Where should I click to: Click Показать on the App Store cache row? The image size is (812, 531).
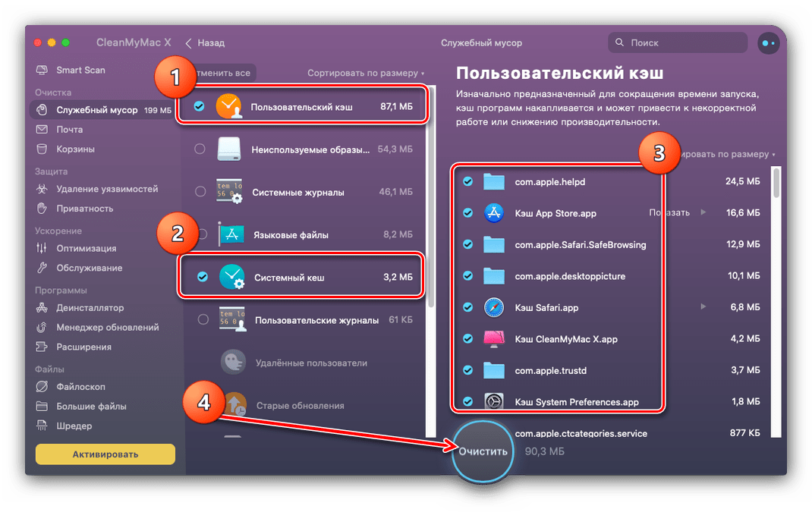tap(669, 212)
